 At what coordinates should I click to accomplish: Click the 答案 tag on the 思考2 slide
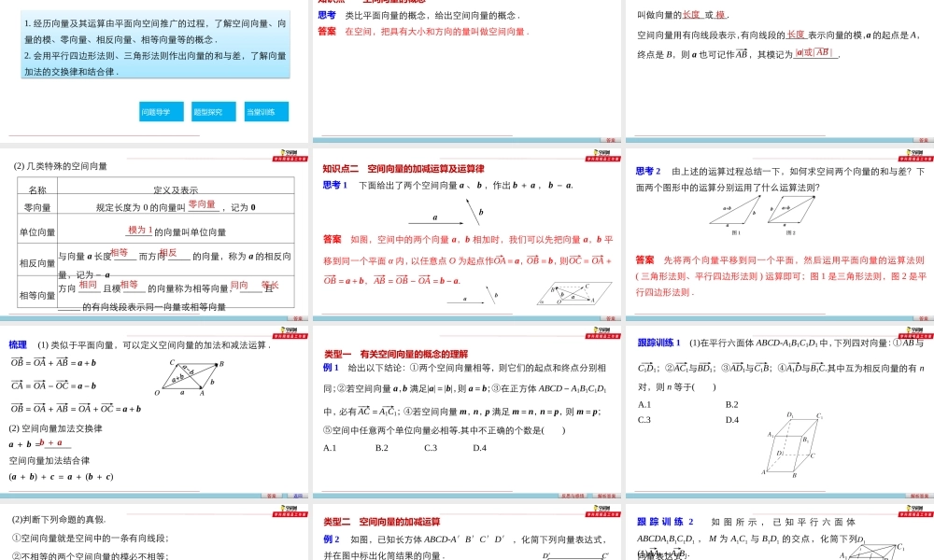921,318
